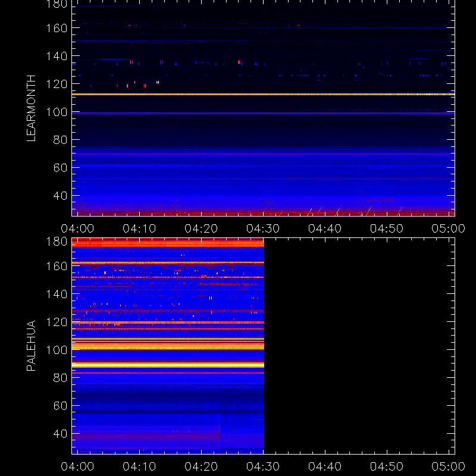
Task: Click the 180 frequency label on PALEHUA plot
Action: point(57,242)
